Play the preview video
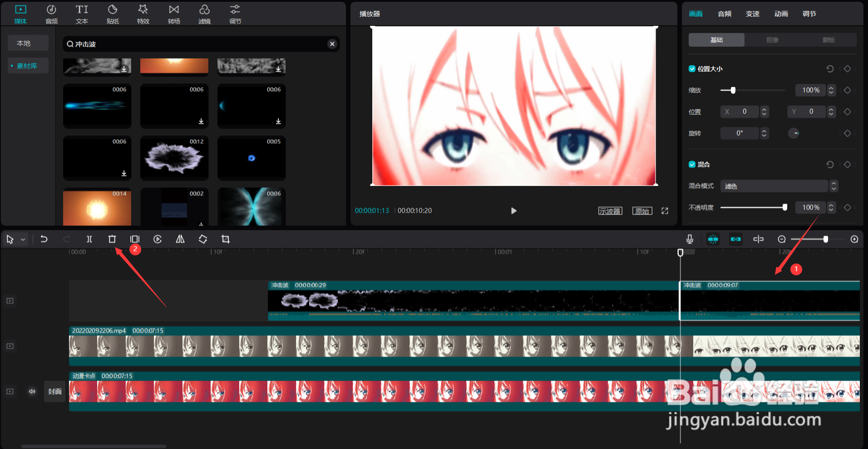Viewport: 868px width, 449px height. [513, 211]
